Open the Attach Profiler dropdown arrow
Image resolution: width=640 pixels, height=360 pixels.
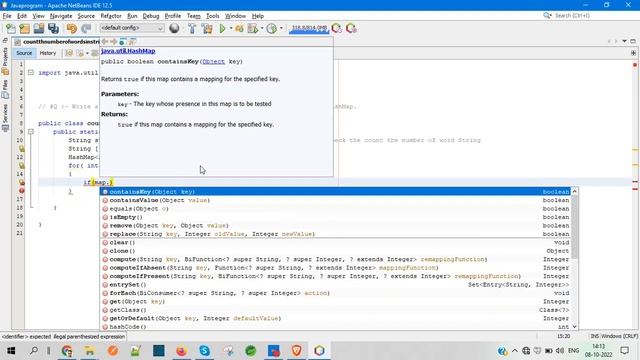[281, 29]
